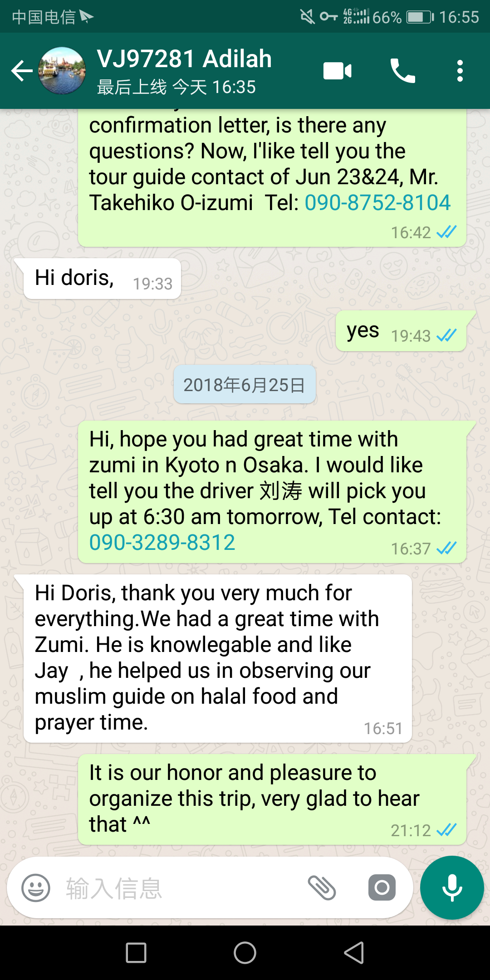Tap the attachment paperclip icon

pos(322,888)
